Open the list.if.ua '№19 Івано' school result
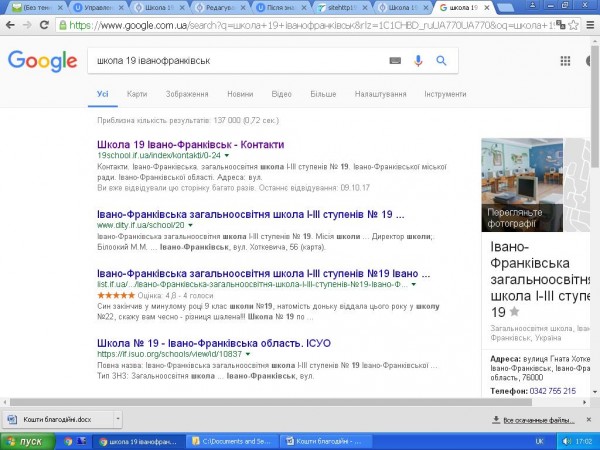 264,274
